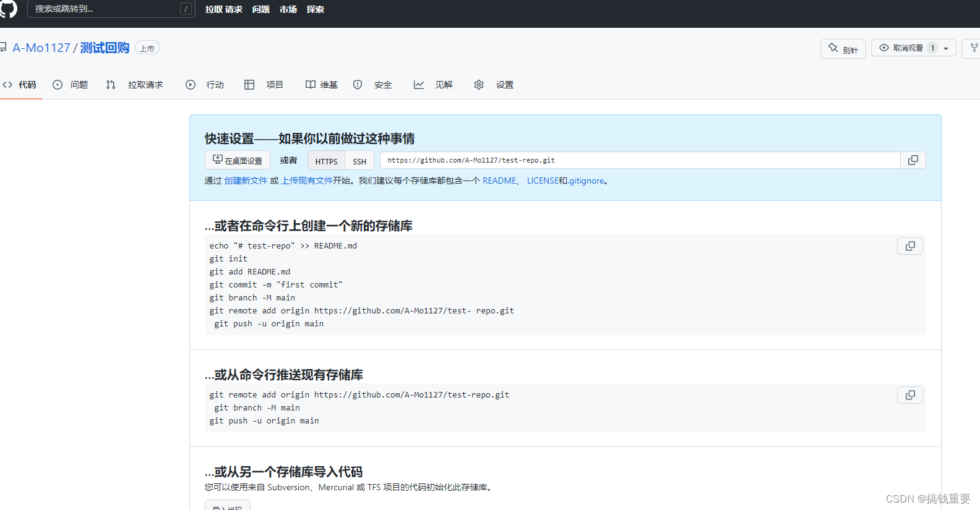Image resolution: width=980 pixels, height=510 pixels.
Task: Click the 'git add README.md' line
Action: (250, 271)
